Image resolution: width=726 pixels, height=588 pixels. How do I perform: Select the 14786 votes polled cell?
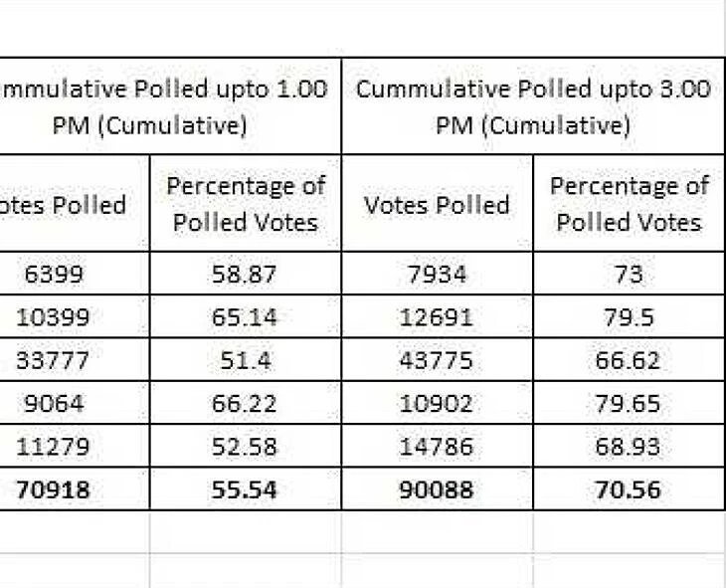tap(438, 447)
